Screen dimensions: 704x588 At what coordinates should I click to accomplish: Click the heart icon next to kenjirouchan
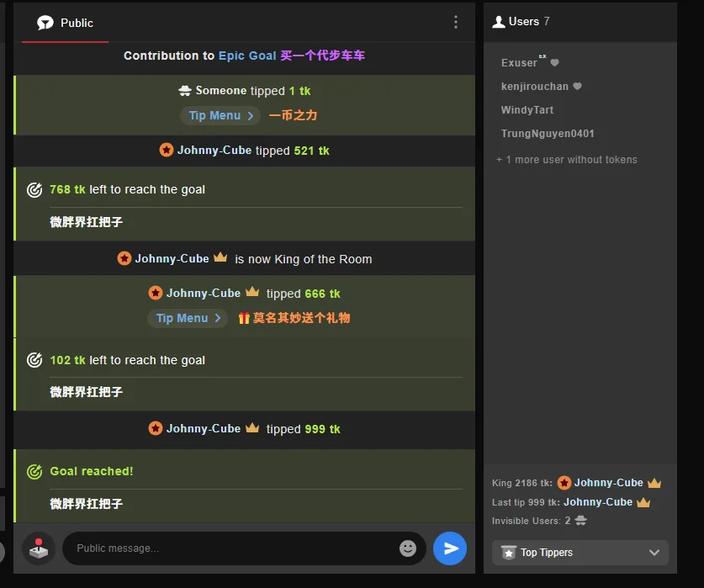[577, 87]
